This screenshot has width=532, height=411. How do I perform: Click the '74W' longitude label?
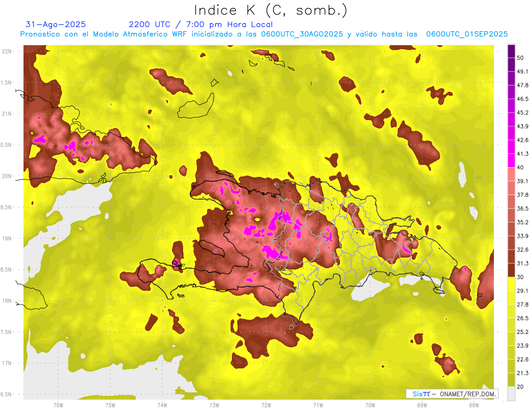tap(162, 405)
